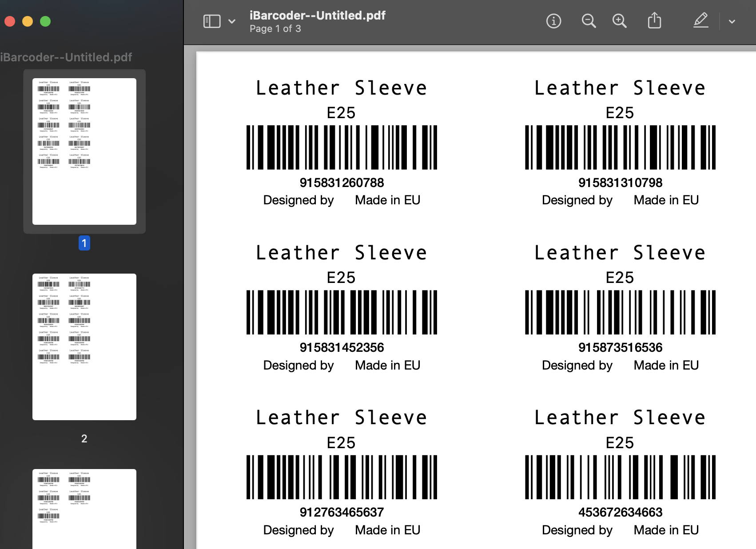Click the page 1 number badge

84,243
